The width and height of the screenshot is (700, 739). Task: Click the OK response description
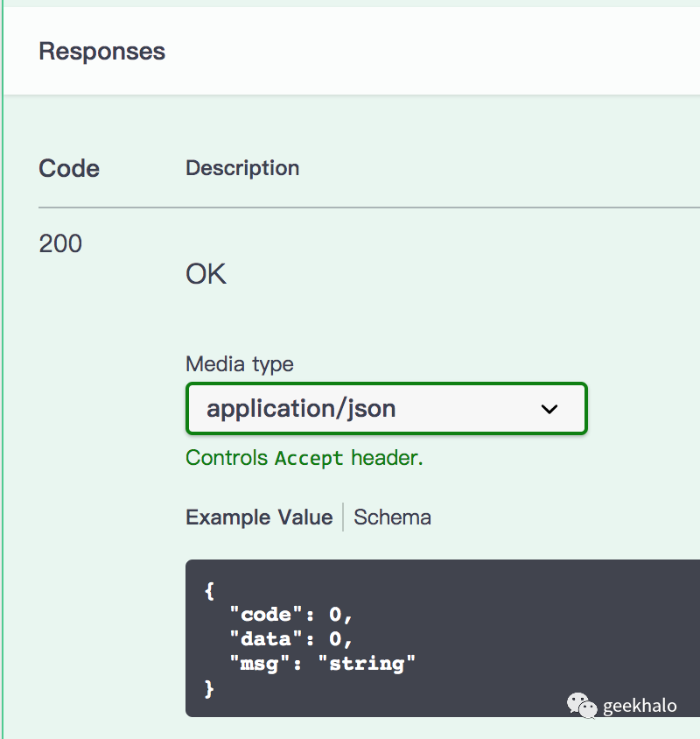pos(206,275)
